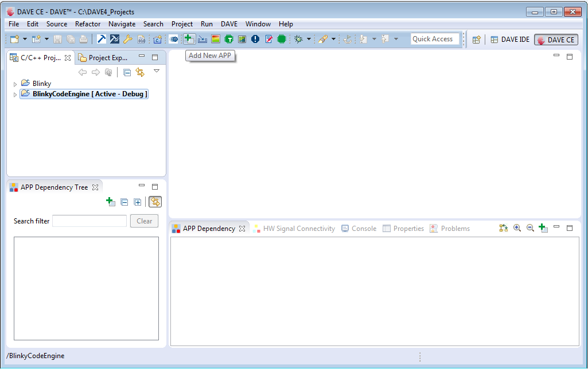Open the DAVE menu
Image resolution: width=588 pixels, height=369 pixels.
(229, 24)
